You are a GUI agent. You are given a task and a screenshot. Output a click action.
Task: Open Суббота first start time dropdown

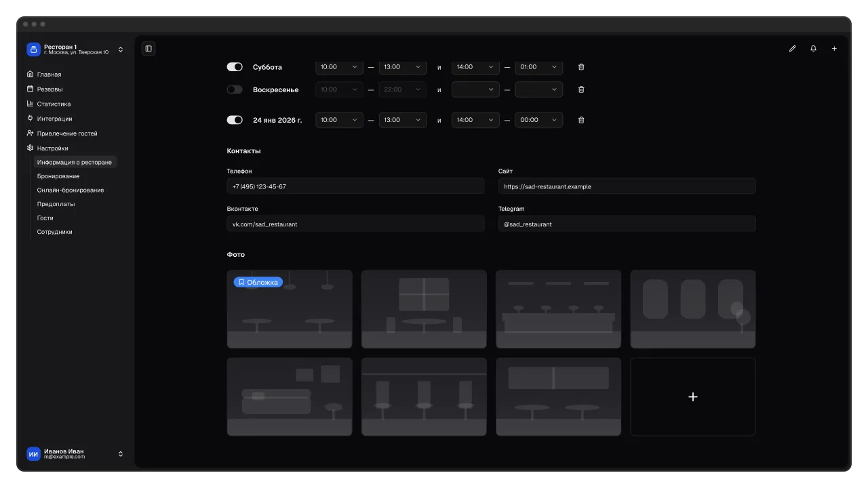click(339, 67)
